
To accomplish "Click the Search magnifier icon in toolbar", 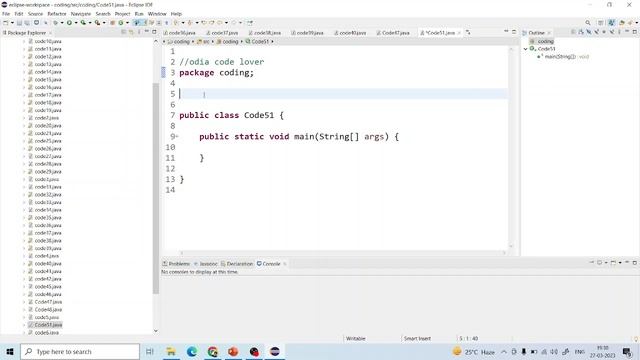I will (x=588, y=23).
